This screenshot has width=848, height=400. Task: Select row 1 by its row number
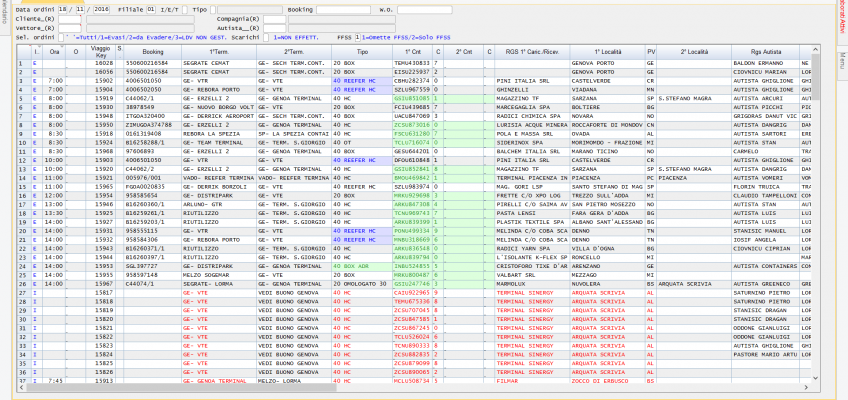coord(23,63)
